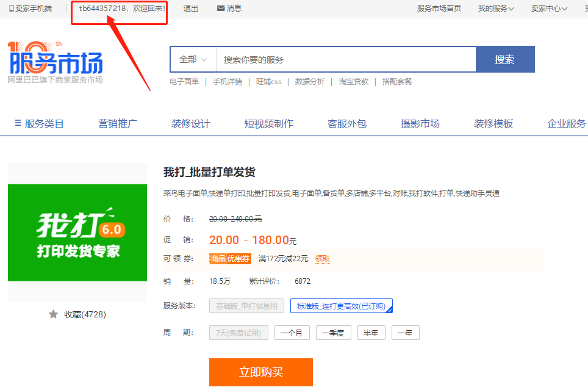Image resolution: width=588 pixels, height=390 pixels.
Task: Switch to the 客服外包 navigation tab
Action: tap(346, 123)
